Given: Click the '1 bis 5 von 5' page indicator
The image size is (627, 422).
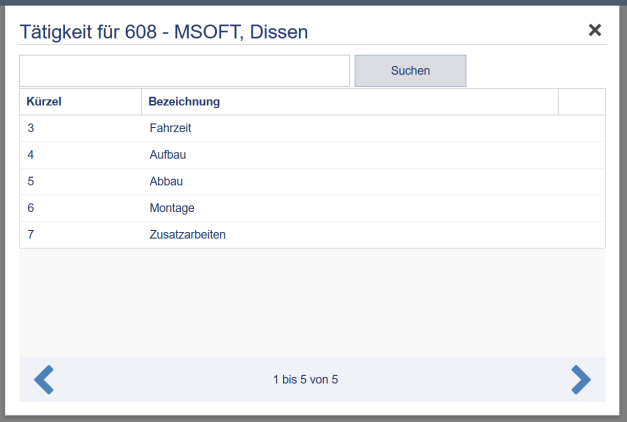Looking at the screenshot, I should coord(312,380).
